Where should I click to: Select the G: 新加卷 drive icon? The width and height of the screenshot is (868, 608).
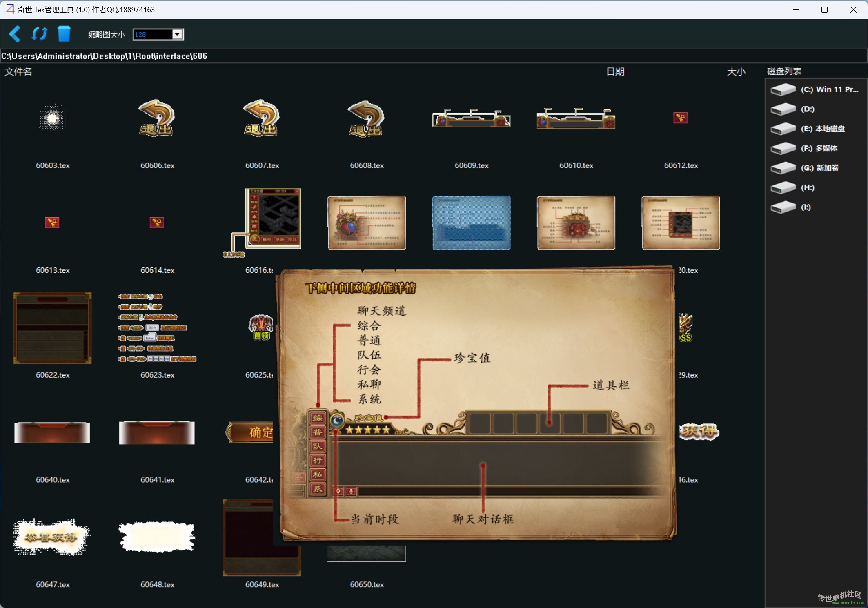click(783, 168)
